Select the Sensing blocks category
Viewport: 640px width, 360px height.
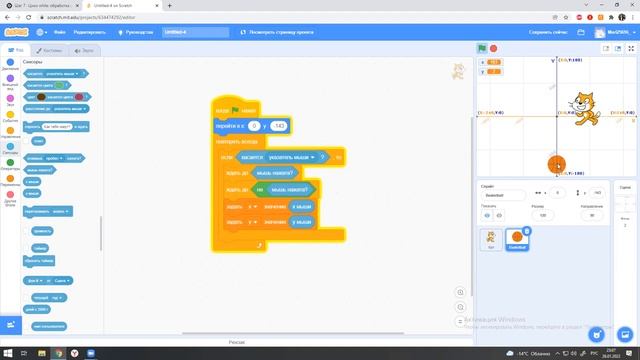[x=10, y=149]
